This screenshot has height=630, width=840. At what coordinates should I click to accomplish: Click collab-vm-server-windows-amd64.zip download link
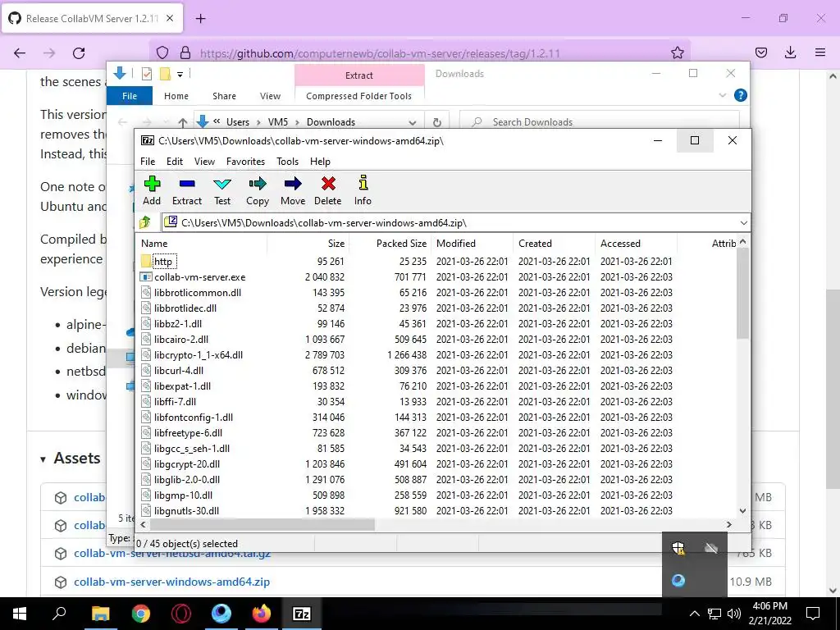[172, 582]
